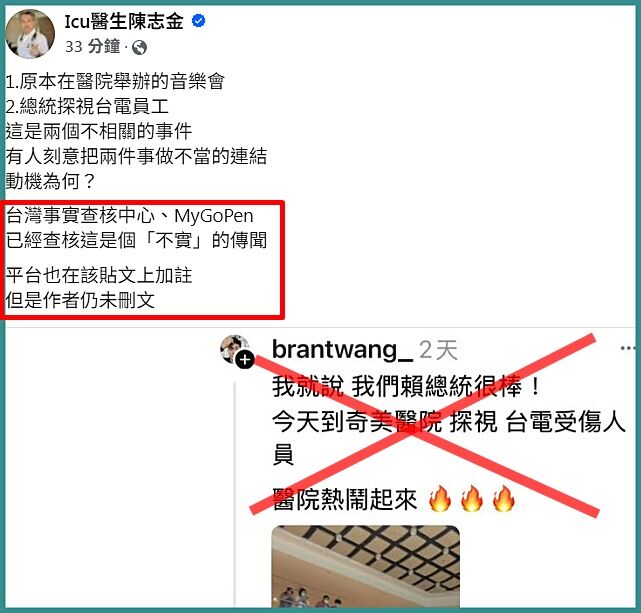
Task: Click the 醫院熱鬧起來 caption text
Action: click(x=344, y=499)
